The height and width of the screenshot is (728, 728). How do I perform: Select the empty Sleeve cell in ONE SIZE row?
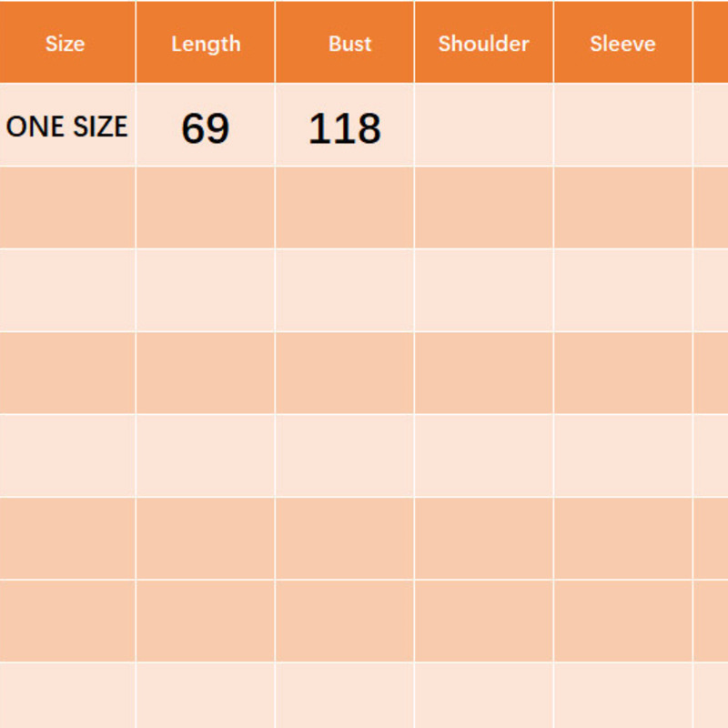point(622,126)
